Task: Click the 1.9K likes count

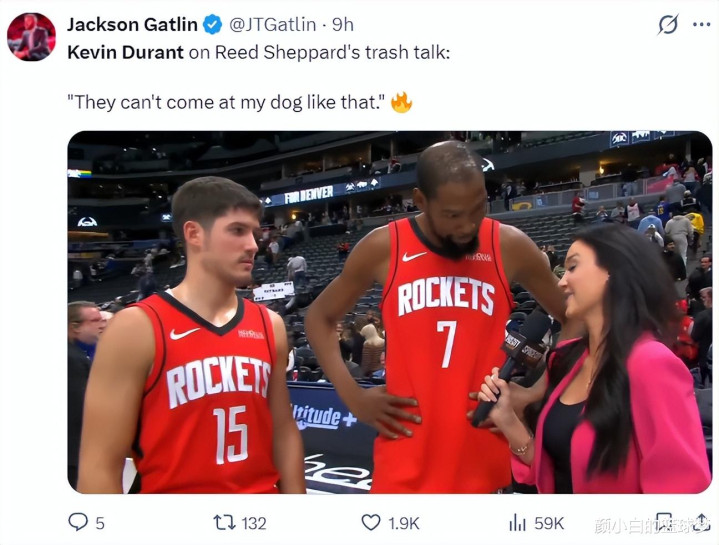Action: (404, 523)
